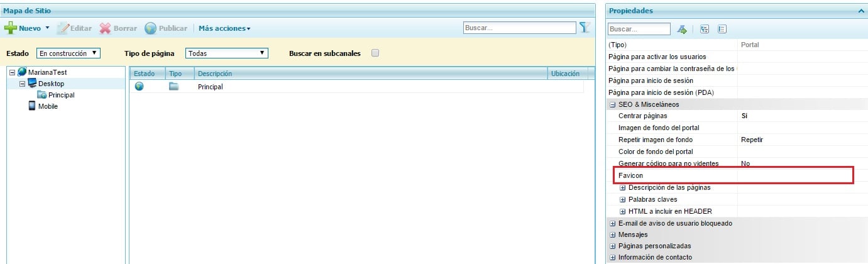The image size is (868, 264).
Task: Click the Borrar button
Action: [x=118, y=28]
